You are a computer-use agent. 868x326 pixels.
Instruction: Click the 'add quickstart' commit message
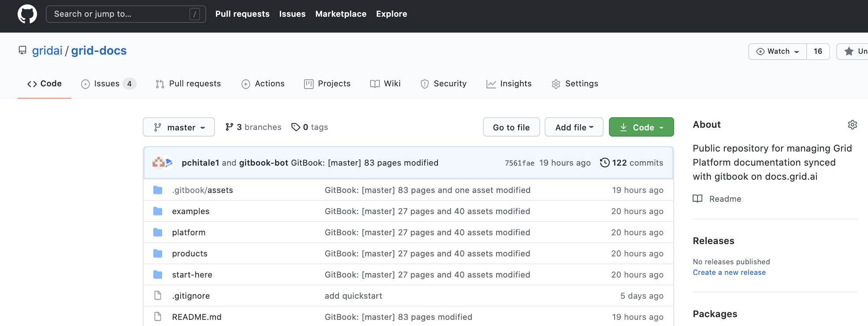353,296
